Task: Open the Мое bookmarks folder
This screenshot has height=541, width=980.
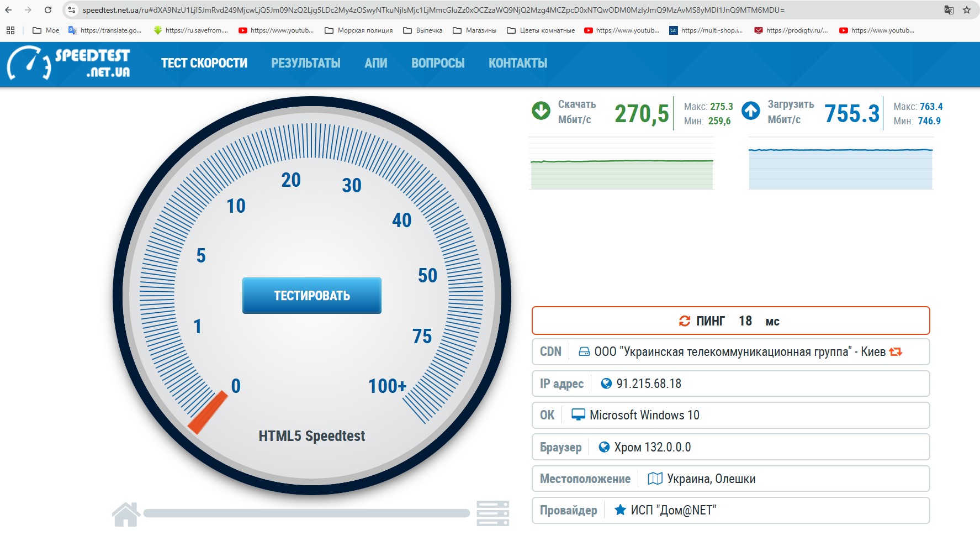Action: [46, 30]
